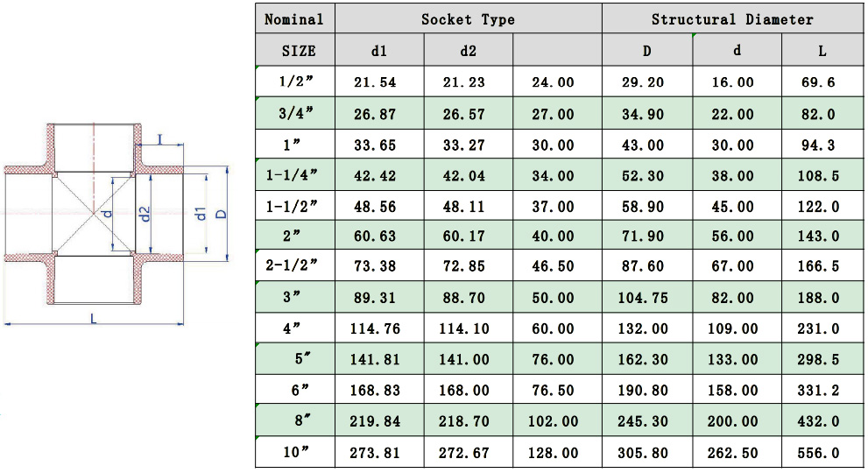Select the L column header in table
Viewport: 868px width, 473px height.
pos(822,51)
